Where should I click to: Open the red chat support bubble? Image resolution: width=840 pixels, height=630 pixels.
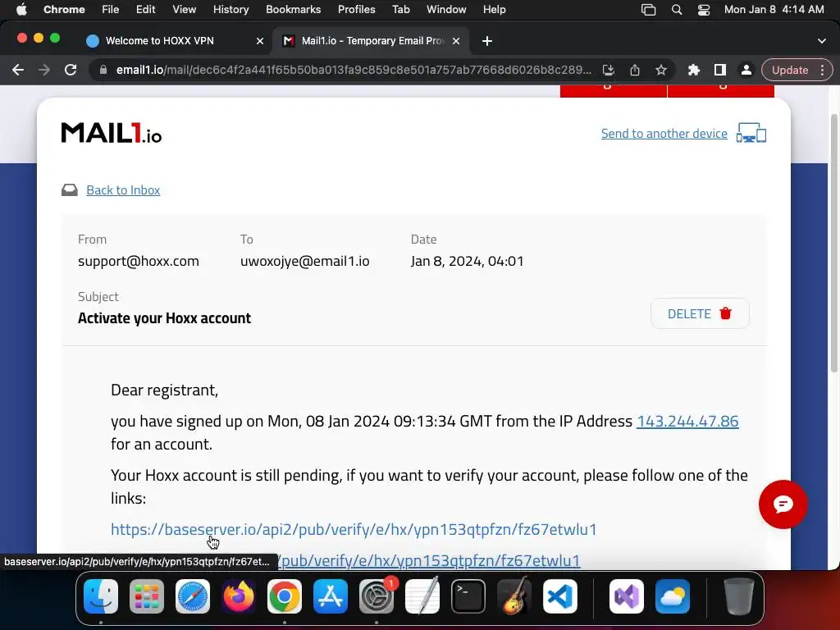(x=783, y=504)
